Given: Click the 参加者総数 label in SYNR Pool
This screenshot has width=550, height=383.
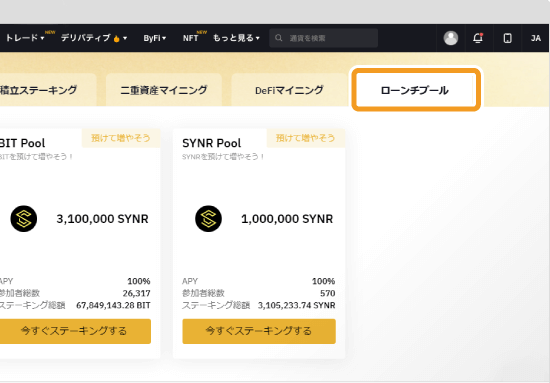Looking at the screenshot, I should pos(203,293).
